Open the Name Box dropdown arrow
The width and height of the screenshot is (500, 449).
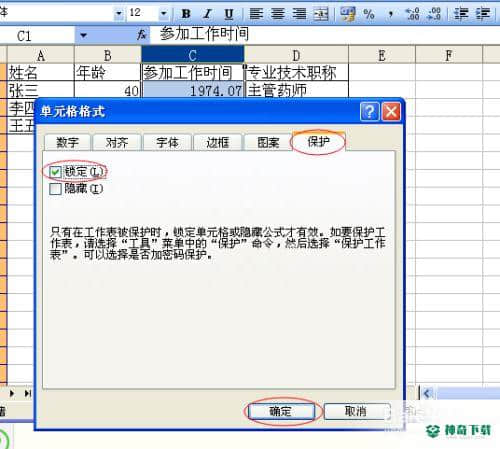pyautogui.click(x=83, y=35)
